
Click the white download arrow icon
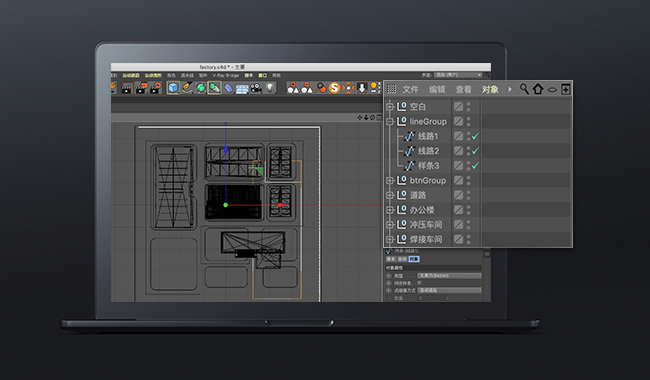coord(361,87)
